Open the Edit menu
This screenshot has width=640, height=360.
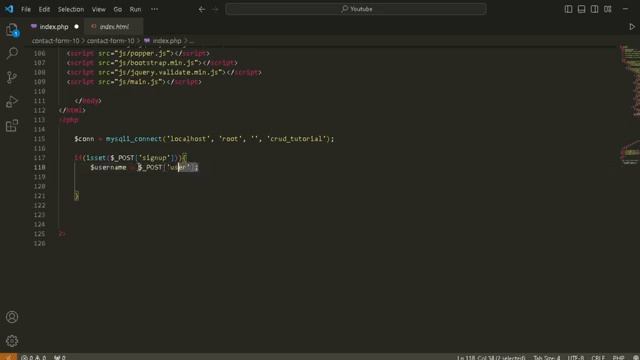click(x=44, y=9)
